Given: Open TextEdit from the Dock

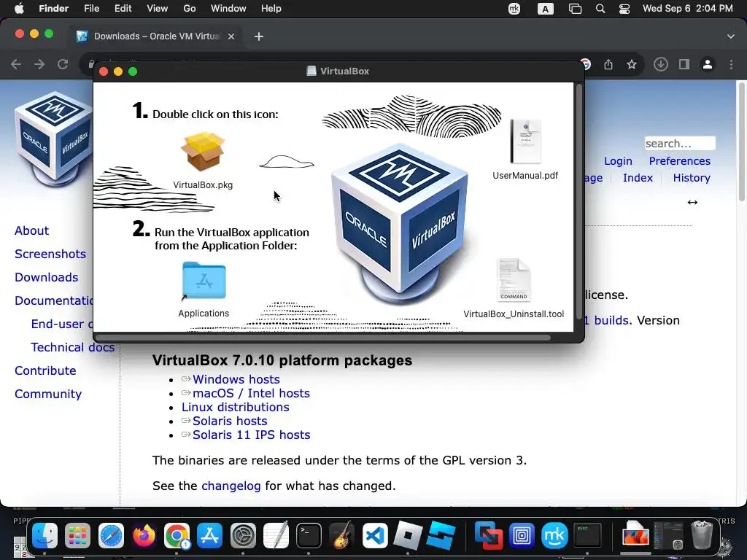Looking at the screenshot, I should 276,535.
